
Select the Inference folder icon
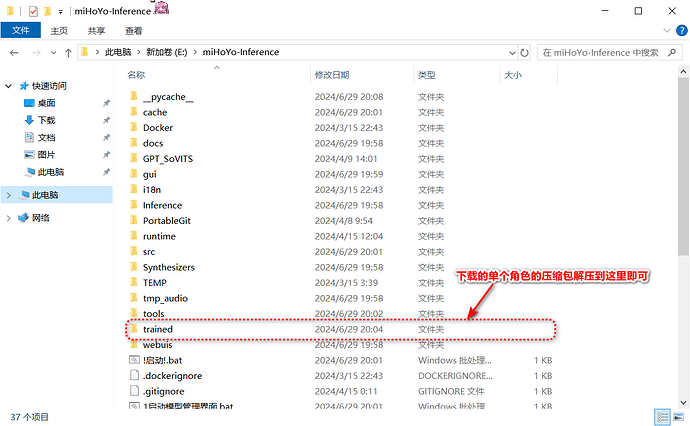(134, 205)
